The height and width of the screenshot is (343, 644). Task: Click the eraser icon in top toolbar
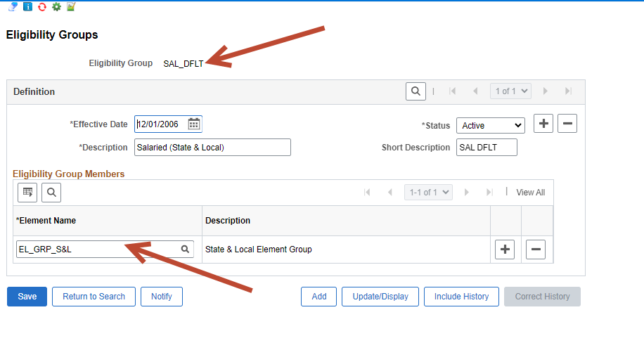point(13,6)
